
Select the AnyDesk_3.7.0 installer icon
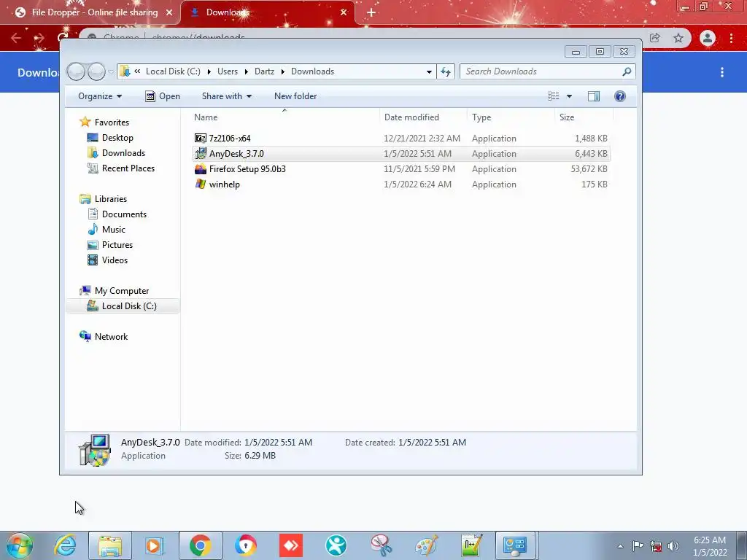click(201, 153)
